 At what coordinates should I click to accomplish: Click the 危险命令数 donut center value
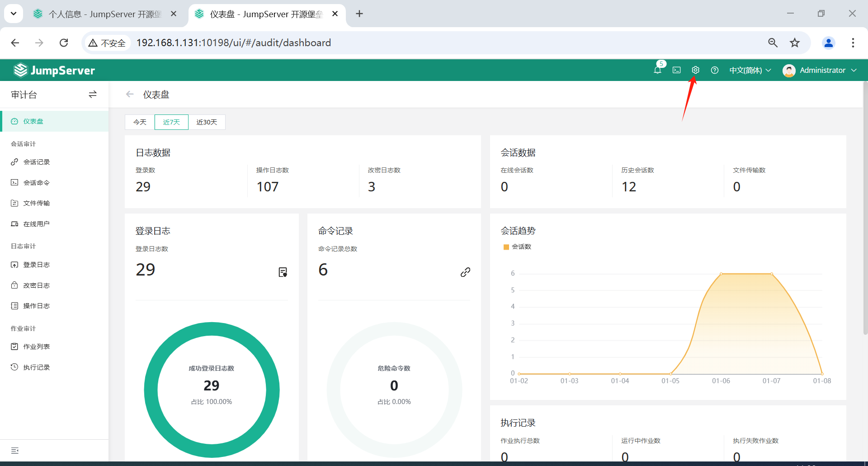click(394, 385)
